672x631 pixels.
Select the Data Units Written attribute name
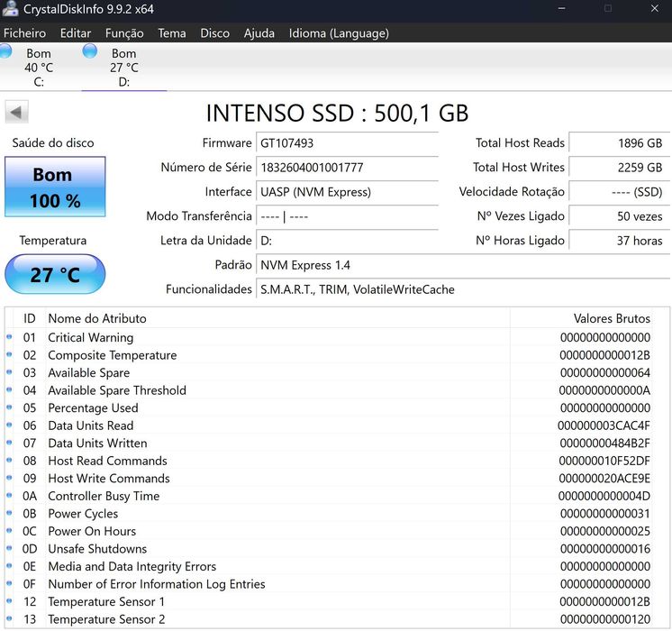(97, 444)
